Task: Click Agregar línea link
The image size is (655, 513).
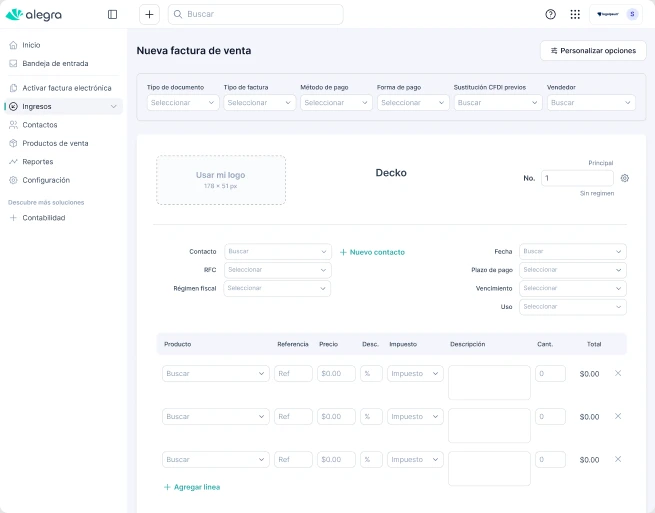Action: coord(192,487)
